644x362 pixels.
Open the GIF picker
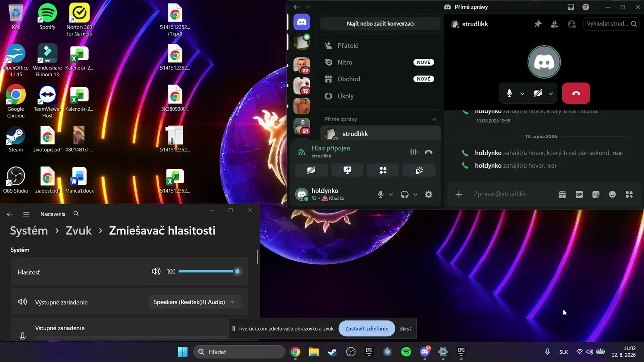point(579,194)
